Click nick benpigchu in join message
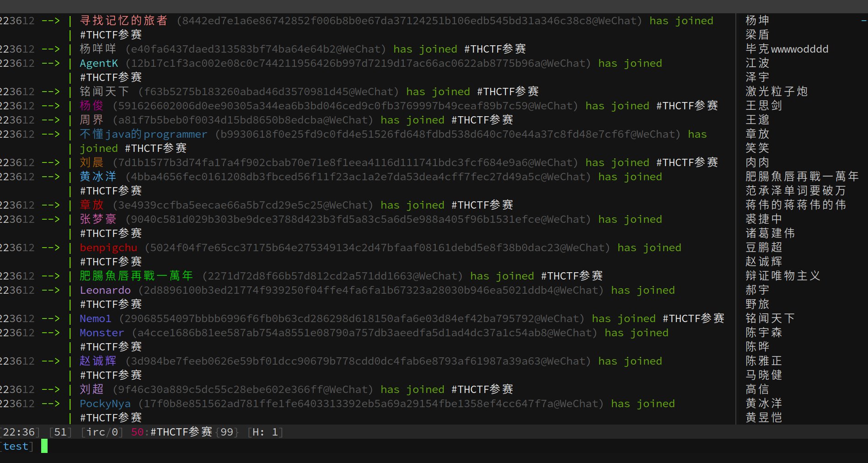 (108, 248)
